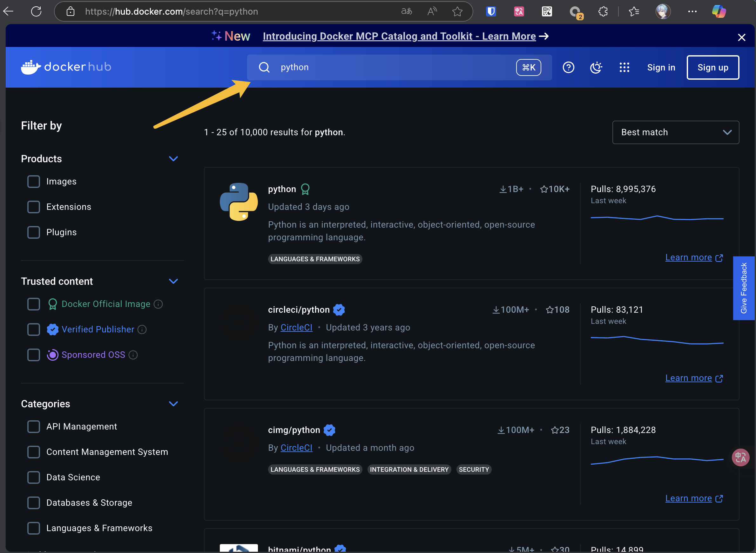Open CircleCI publisher link under cimg/python

(x=296, y=448)
